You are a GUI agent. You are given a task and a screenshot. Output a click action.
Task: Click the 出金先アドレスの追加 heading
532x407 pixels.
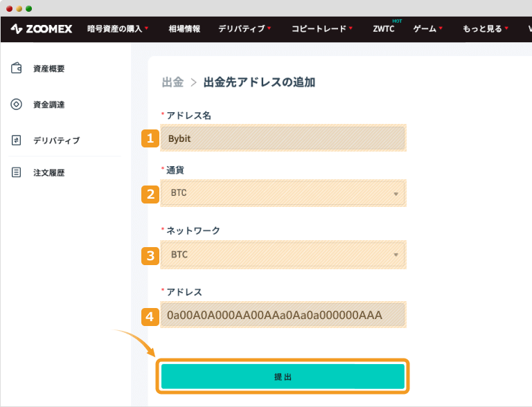click(259, 82)
